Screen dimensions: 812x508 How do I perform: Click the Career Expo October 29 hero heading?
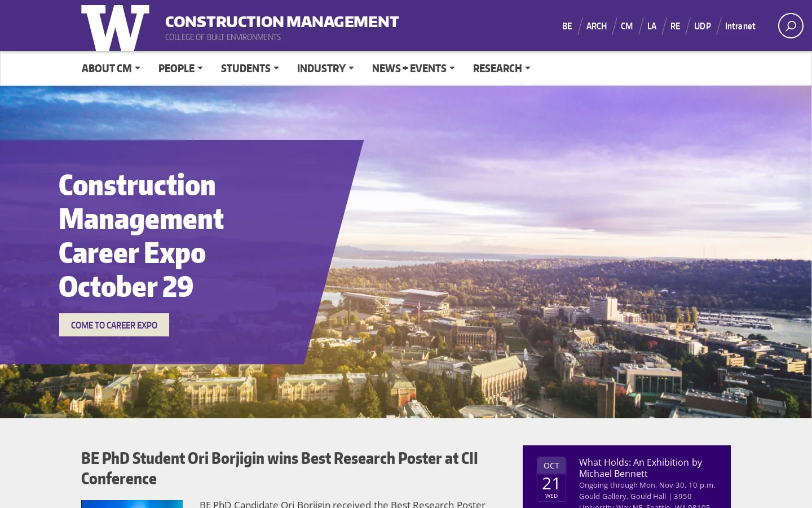[141, 235]
